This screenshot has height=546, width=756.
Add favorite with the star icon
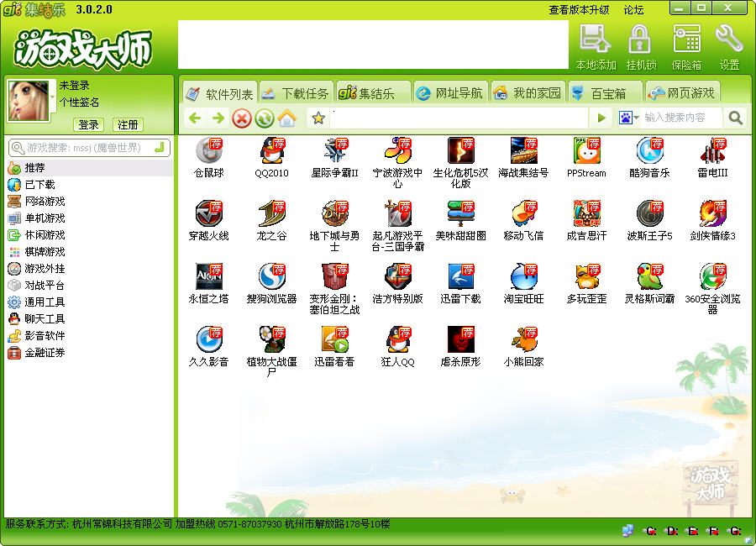pos(318,118)
